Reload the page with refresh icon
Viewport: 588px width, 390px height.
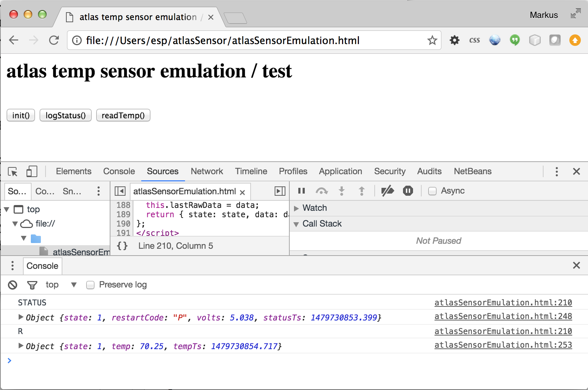tap(54, 40)
